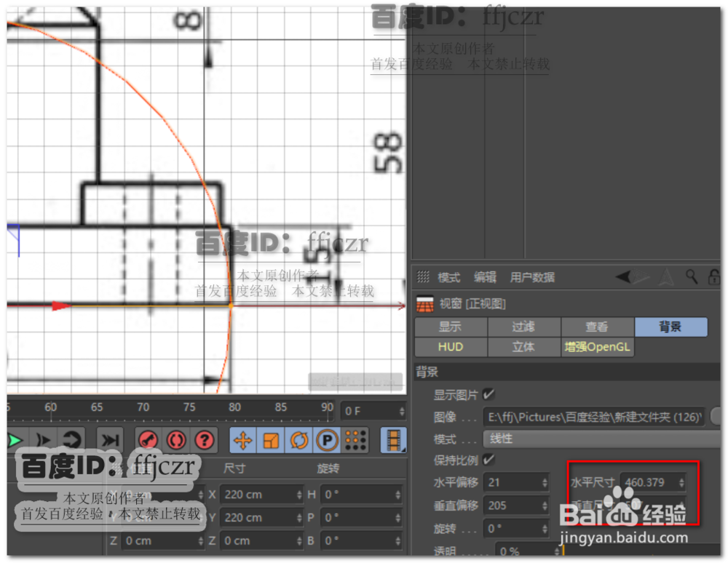Screen dimensions: 728x563
Task: Open the 模式 menu
Action: point(448,277)
